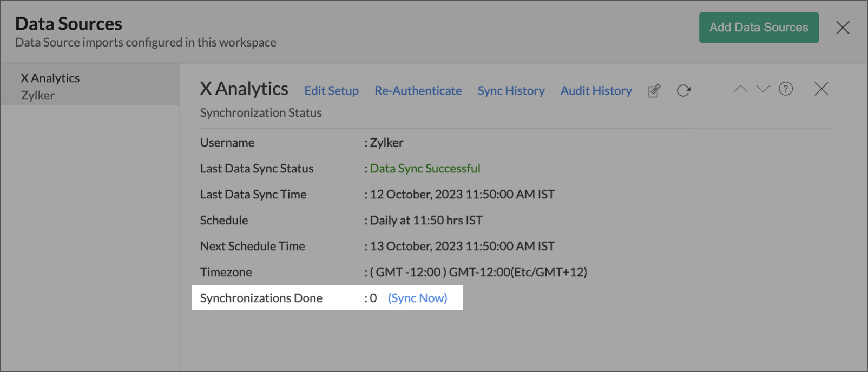This screenshot has height=372, width=868.
Task: Go to next data source with down chevron
Action: (763, 89)
